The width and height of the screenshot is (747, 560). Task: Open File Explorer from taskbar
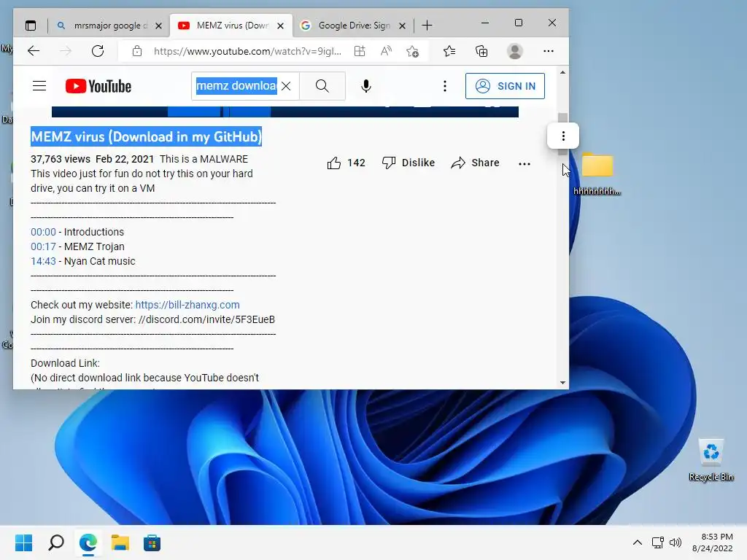[120, 542]
